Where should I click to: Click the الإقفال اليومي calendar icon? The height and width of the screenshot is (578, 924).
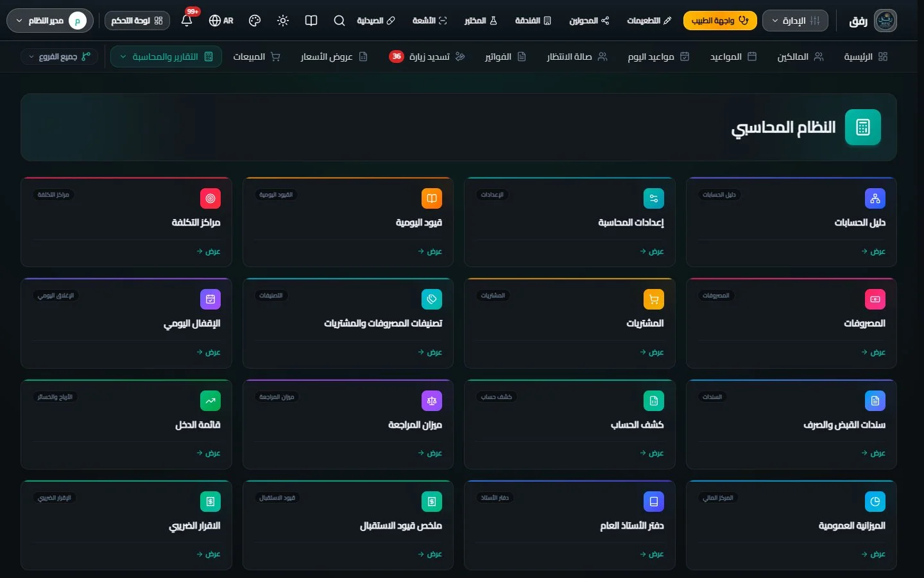210,299
